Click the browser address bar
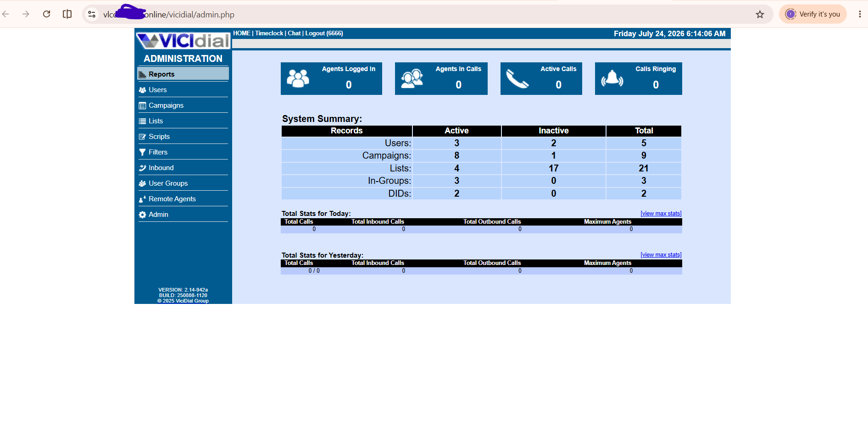 click(x=413, y=14)
